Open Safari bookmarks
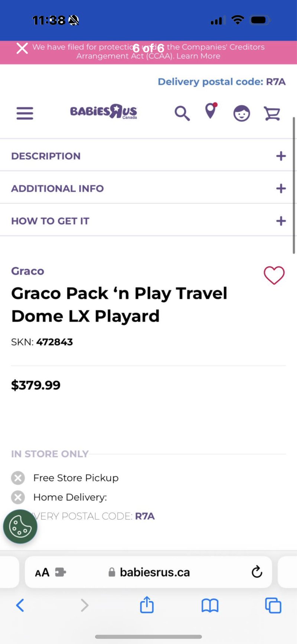This screenshot has width=297, height=644. (210, 605)
